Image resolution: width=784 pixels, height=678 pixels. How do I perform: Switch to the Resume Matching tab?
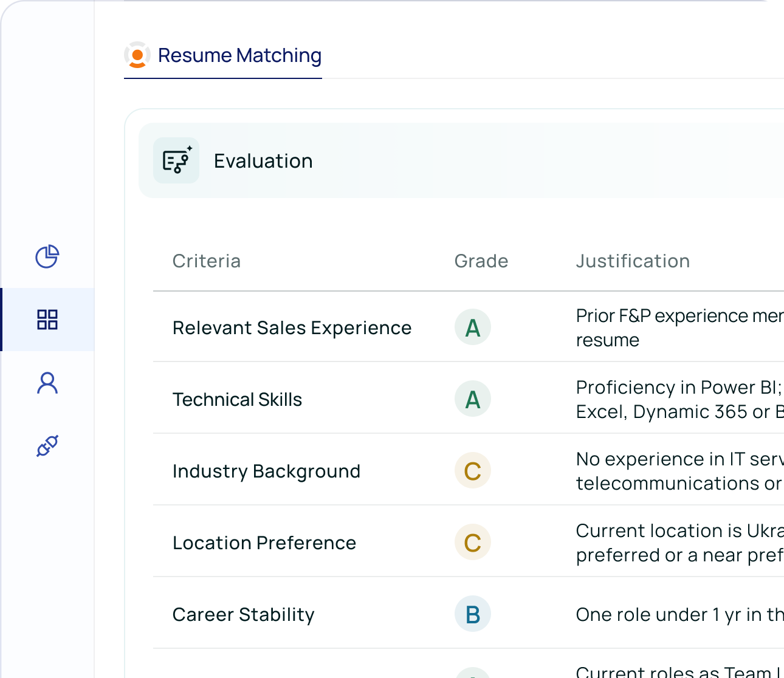[x=239, y=55]
